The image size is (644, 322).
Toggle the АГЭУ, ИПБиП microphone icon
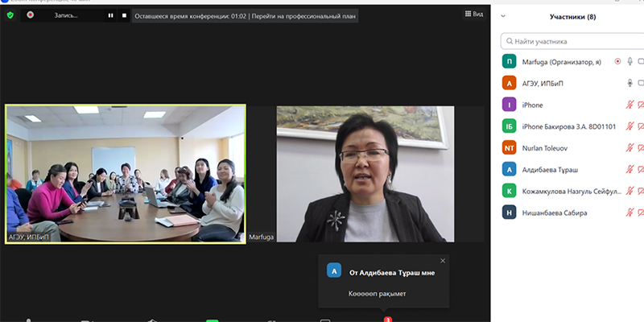tap(630, 83)
